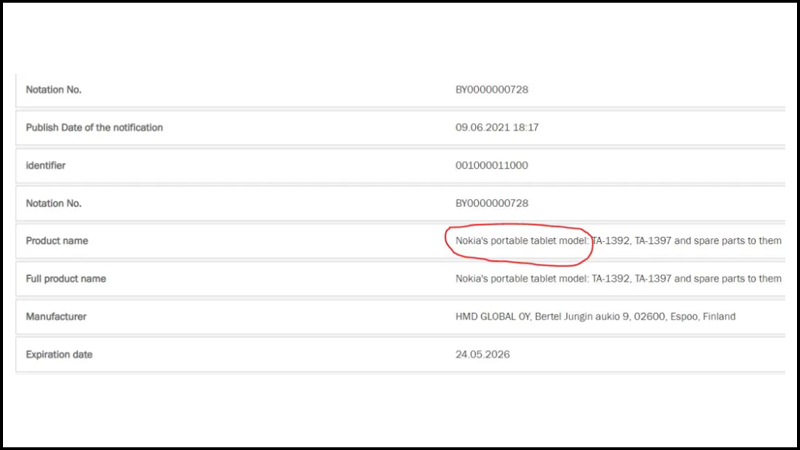This screenshot has height=450, width=800.
Task: Select identifier value 001000011000
Action: pyautogui.click(x=492, y=165)
